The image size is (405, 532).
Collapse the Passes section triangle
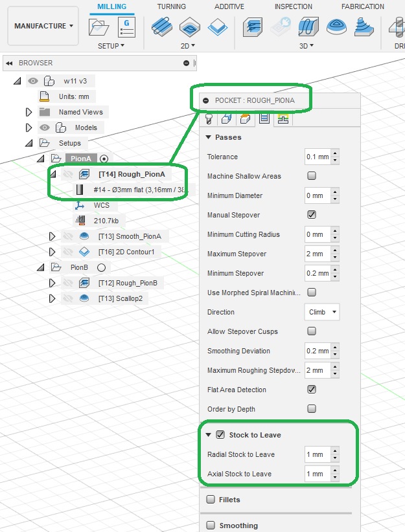coord(208,137)
